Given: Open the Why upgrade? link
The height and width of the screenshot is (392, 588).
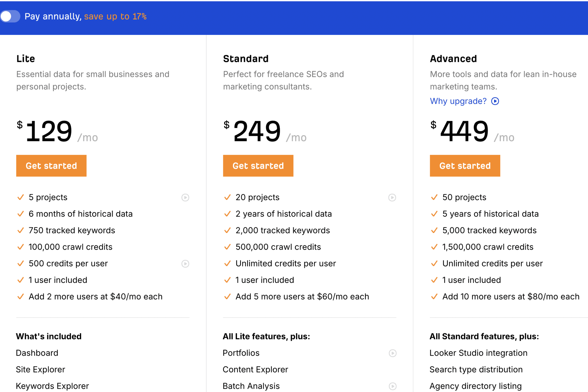Looking at the screenshot, I should [x=458, y=101].
